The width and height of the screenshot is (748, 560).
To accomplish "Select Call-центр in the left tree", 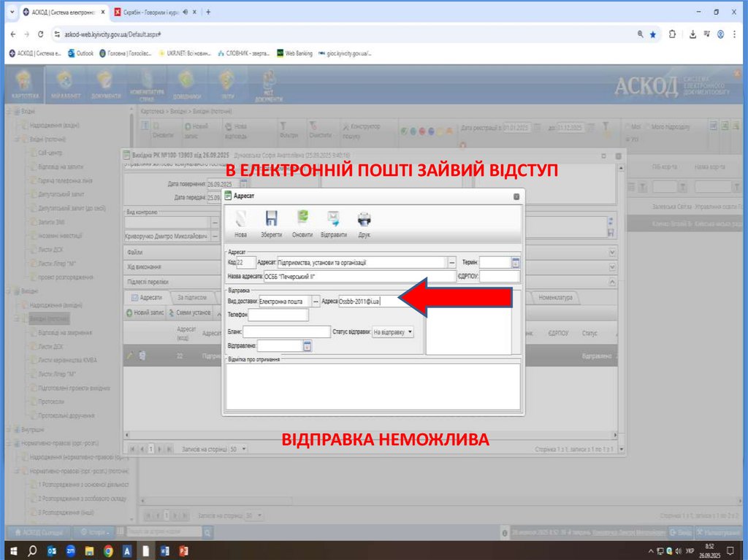I will 50,153.
